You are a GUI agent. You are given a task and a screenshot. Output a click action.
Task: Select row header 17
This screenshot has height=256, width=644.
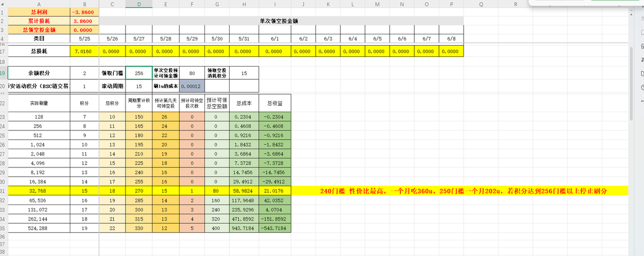(3, 51)
